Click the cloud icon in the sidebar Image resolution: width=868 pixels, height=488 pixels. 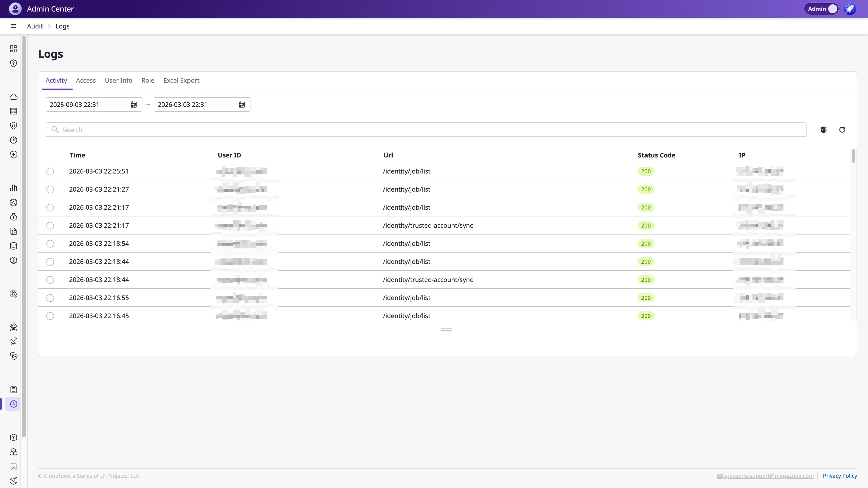14,97
